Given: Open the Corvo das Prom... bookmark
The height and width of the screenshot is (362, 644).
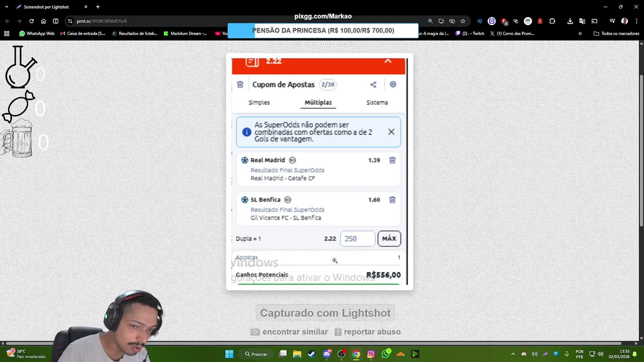Looking at the screenshot, I should pos(512,34).
